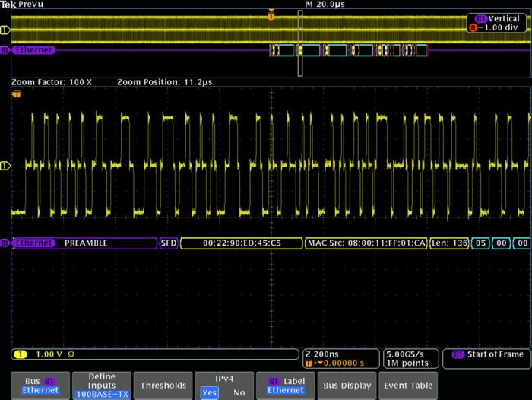Select channel 1 ground marker in zoomed waveform
The width and height of the screenshot is (532, 400).
click(5, 165)
